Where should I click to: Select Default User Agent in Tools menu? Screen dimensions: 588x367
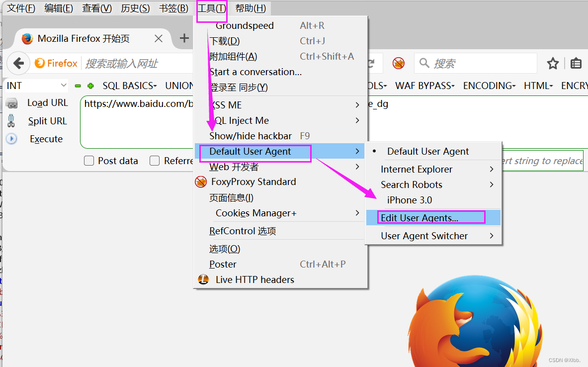pyautogui.click(x=280, y=151)
